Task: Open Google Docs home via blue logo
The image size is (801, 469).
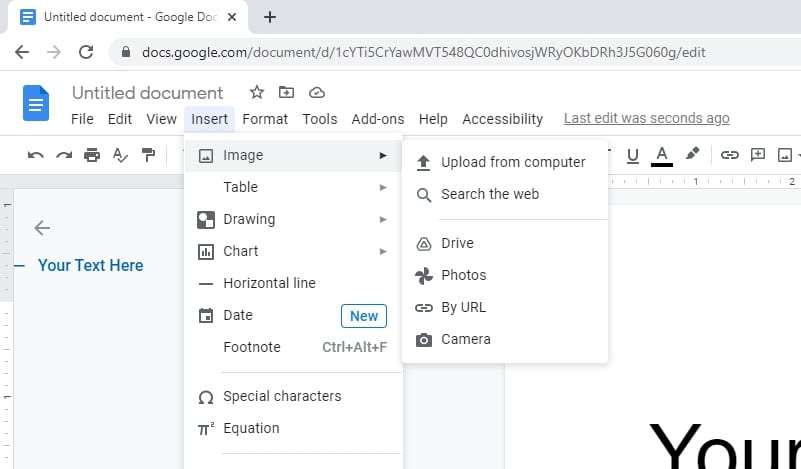Action: pos(36,103)
